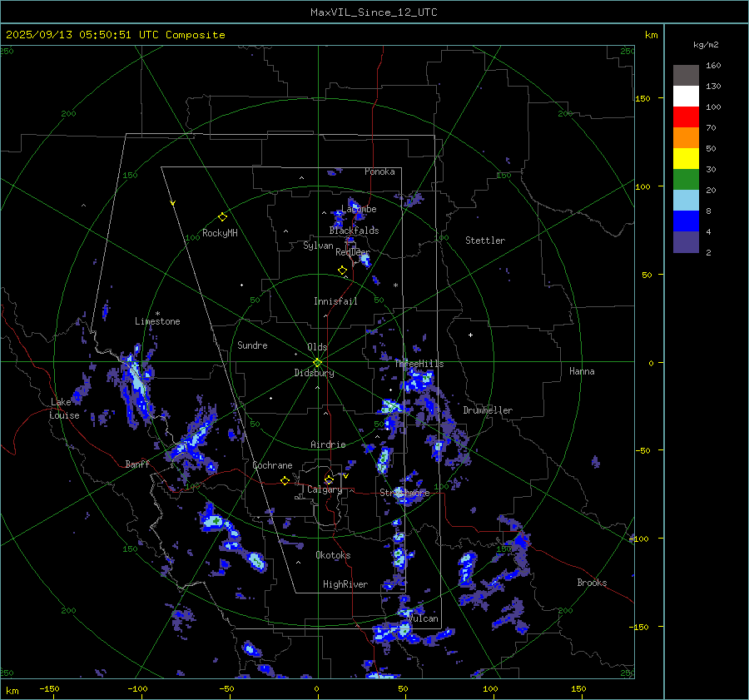Select the gray 130-160 legend swatch
Image resolution: width=749 pixels, height=700 pixels.
686,76
